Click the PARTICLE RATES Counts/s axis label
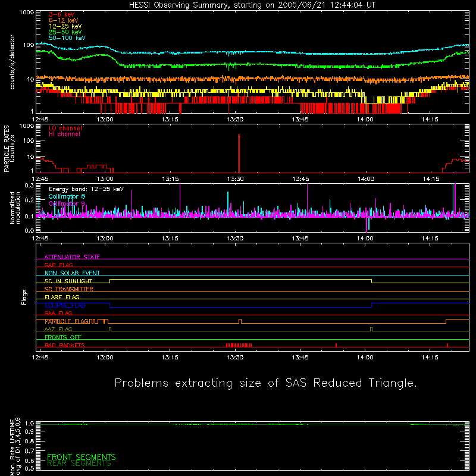Viewport: 476px width, 476px height. [x=9, y=149]
